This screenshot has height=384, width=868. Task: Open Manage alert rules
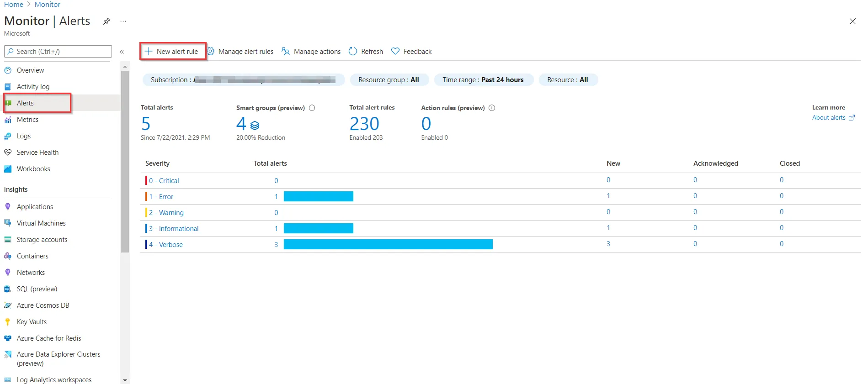pos(240,52)
